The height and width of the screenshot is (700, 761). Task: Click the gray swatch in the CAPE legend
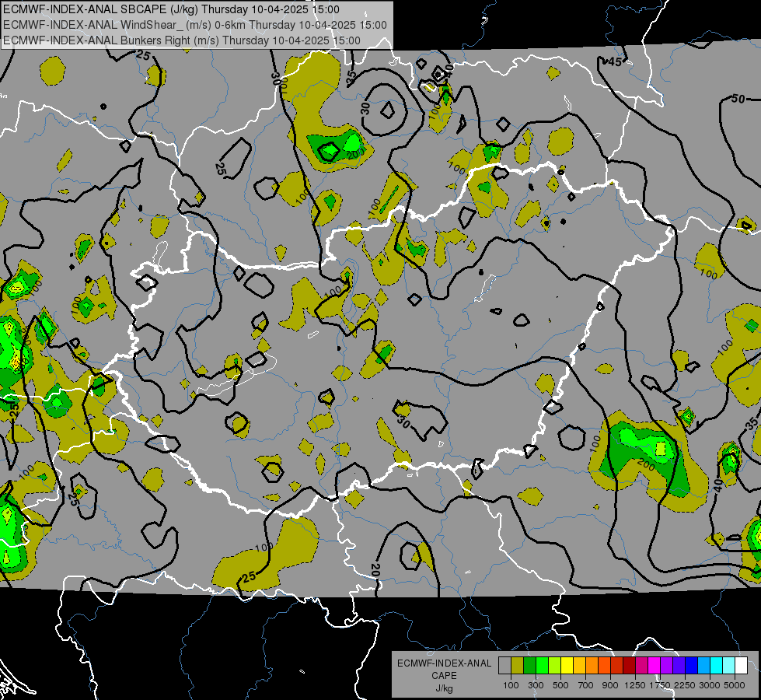[504, 666]
